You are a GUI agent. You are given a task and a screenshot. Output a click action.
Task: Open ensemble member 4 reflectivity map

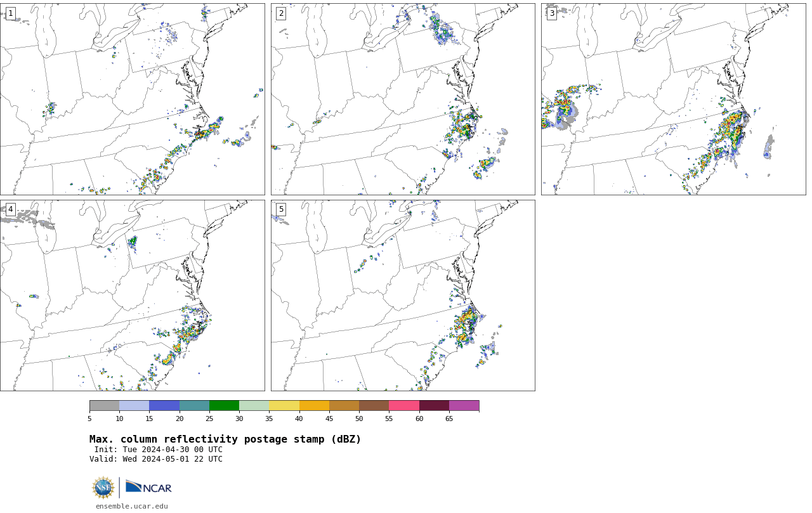coord(132,295)
